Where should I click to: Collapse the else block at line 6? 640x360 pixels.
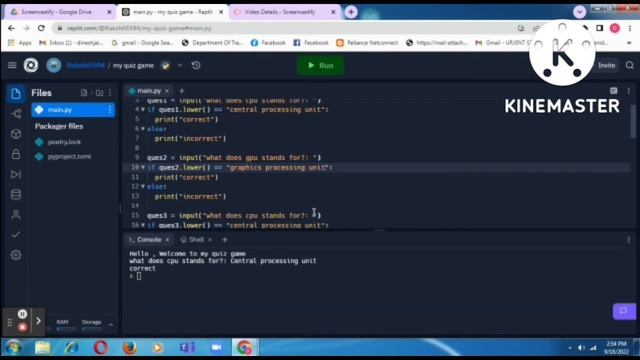point(143,129)
